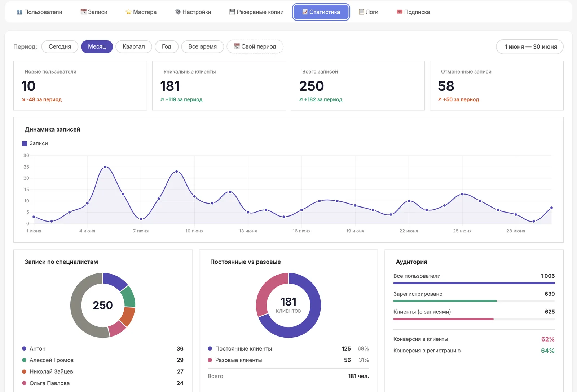577x392 pixels.
Task: Click the floppy disk icon Резервные копии
Action: (x=232, y=12)
